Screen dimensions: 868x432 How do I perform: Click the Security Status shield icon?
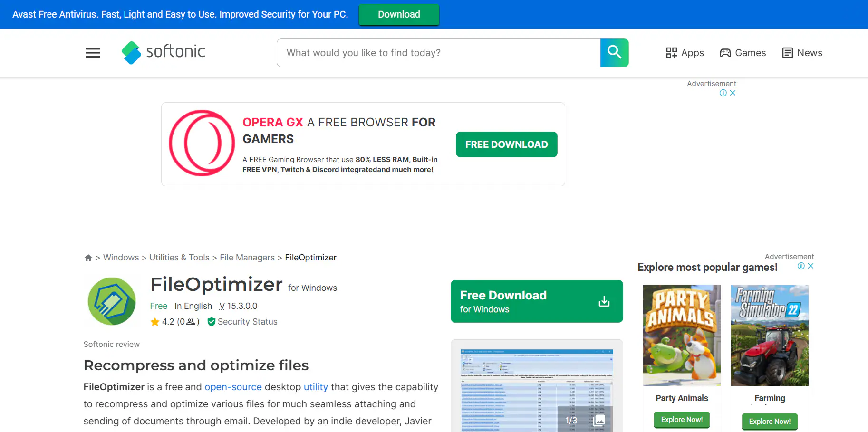[212, 322]
